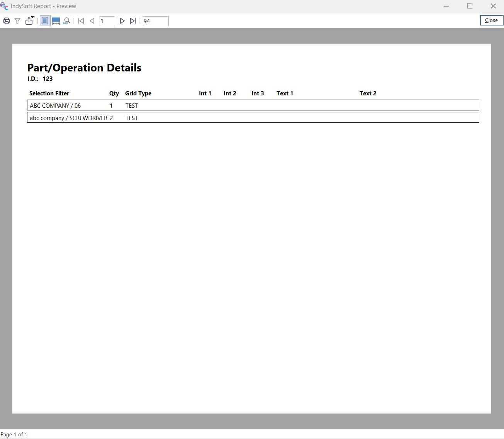The width and height of the screenshot is (504, 439).
Task: Go to the first page
Action: [81, 21]
